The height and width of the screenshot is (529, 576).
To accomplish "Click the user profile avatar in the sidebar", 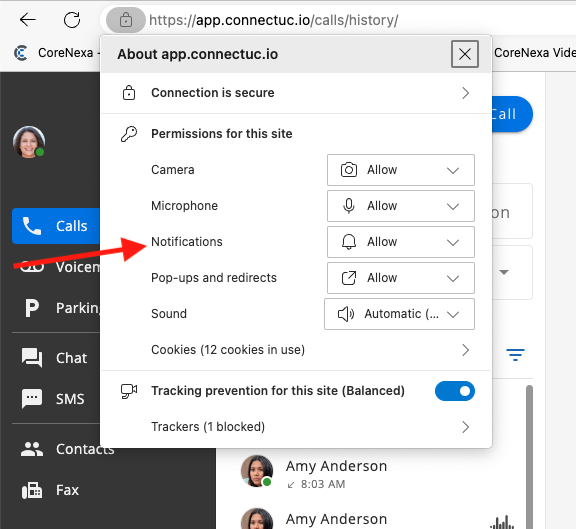I will pos(29,142).
